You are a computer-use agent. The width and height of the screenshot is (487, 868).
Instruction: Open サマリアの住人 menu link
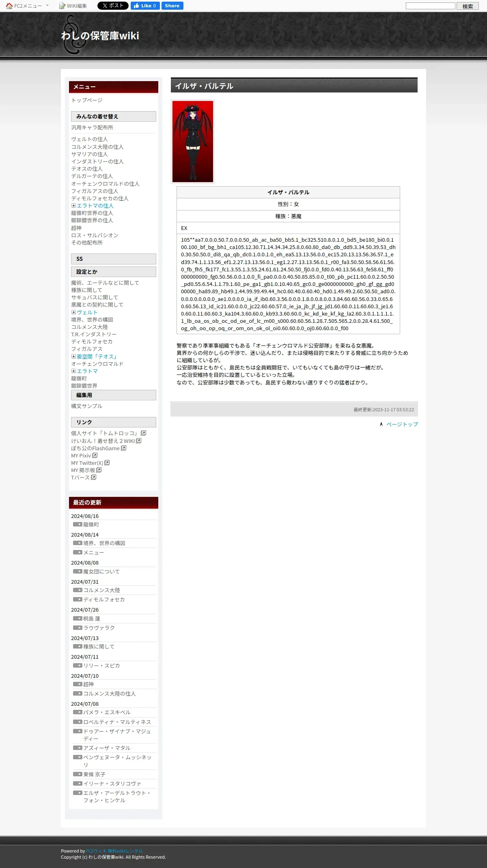point(89,154)
